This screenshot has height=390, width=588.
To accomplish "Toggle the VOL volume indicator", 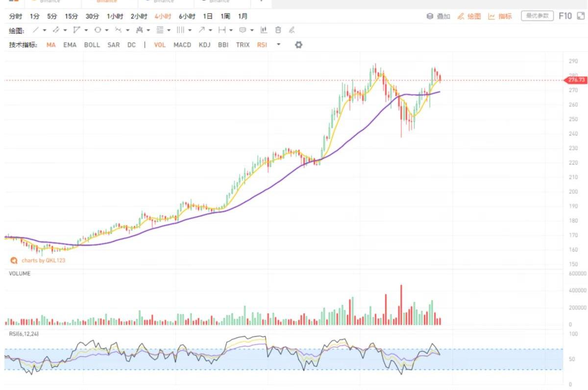I will (160, 45).
